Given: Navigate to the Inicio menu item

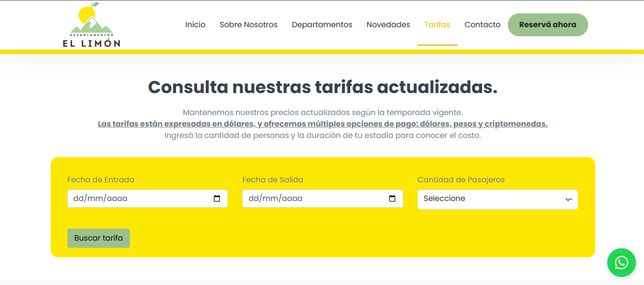Looking at the screenshot, I should coord(195,24).
